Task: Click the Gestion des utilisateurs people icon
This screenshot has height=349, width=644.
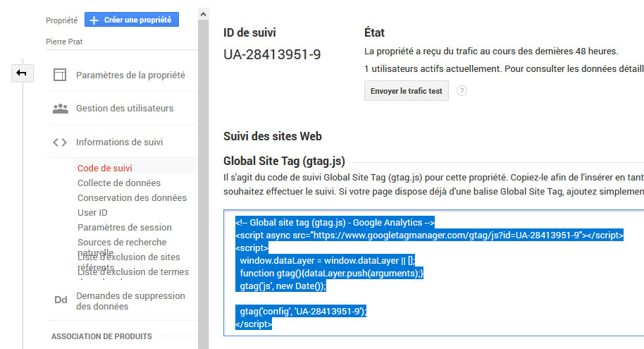Action: [x=61, y=109]
